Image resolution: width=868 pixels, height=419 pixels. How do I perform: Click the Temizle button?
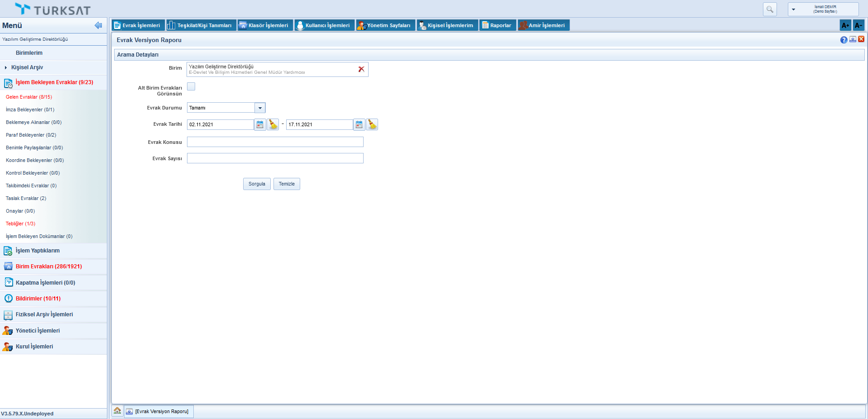pos(287,184)
